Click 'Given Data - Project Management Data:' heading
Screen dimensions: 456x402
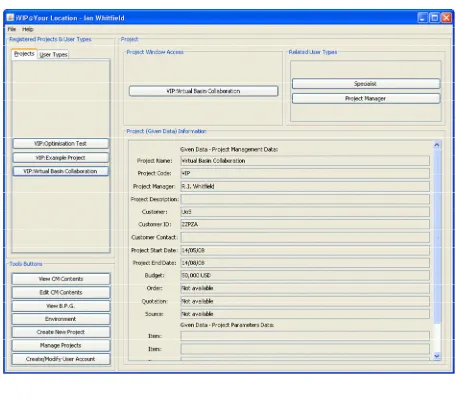pyautogui.click(x=229, y=150)
